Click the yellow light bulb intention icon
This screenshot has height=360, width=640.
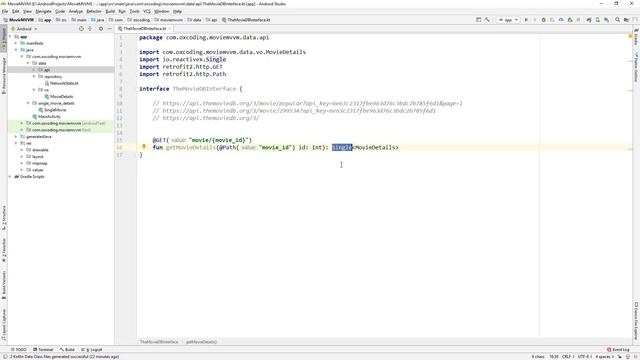[x=144, y=147]
